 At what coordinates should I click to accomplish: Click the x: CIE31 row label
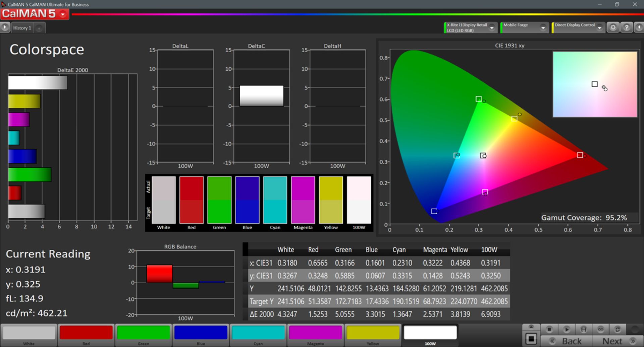(261, 263)
